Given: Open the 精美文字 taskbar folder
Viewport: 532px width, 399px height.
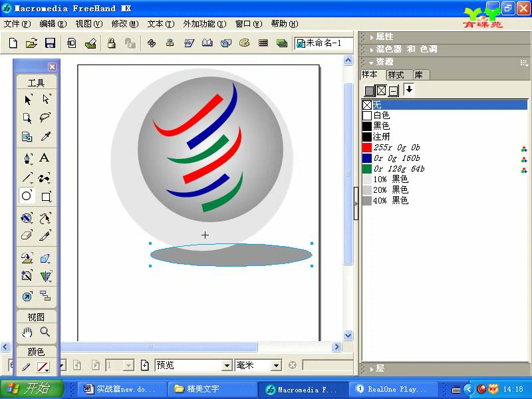Looking at the screenshot, I should pos(211,389).
